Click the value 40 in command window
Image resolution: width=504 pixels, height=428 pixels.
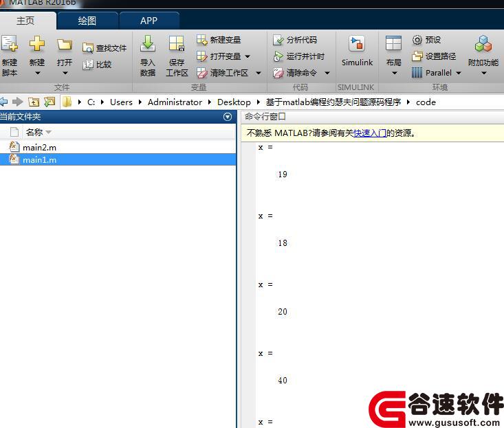283,381
